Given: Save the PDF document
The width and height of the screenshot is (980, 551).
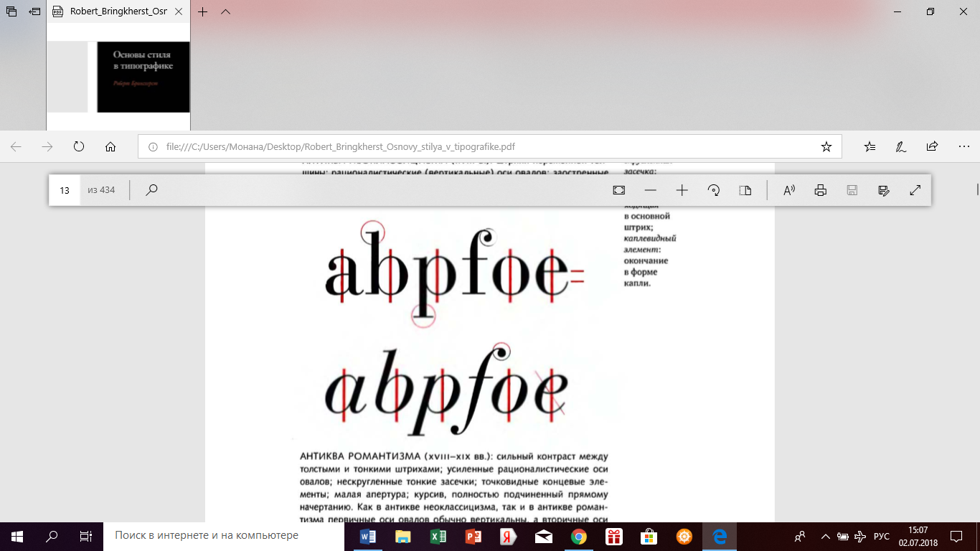Looking at the screenshot, I should pos(852,190).
